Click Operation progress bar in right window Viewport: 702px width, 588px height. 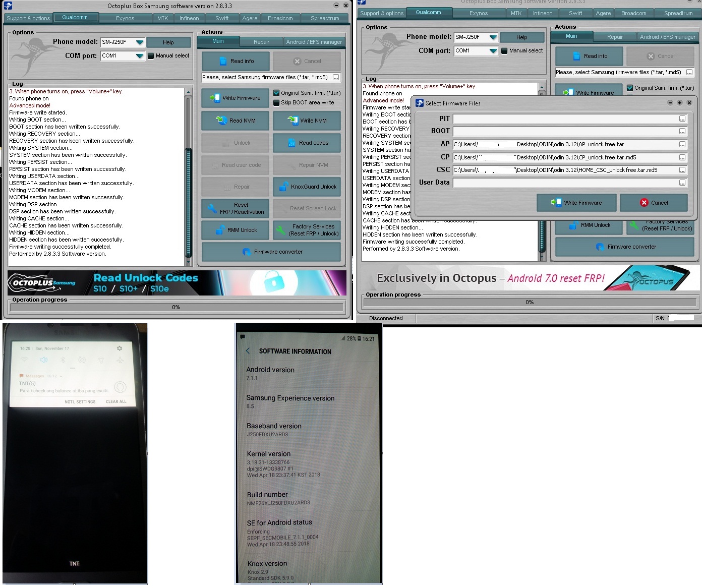coord(530,302)
